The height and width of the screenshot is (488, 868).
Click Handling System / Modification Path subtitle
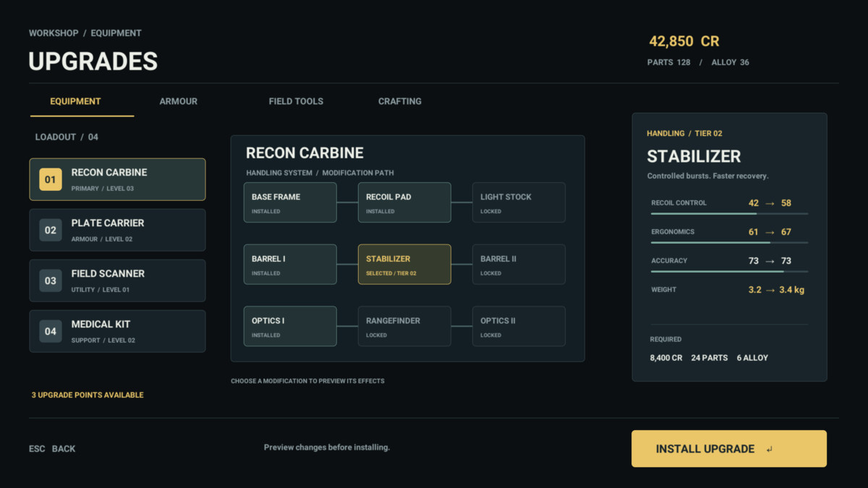tap(320, 174)
